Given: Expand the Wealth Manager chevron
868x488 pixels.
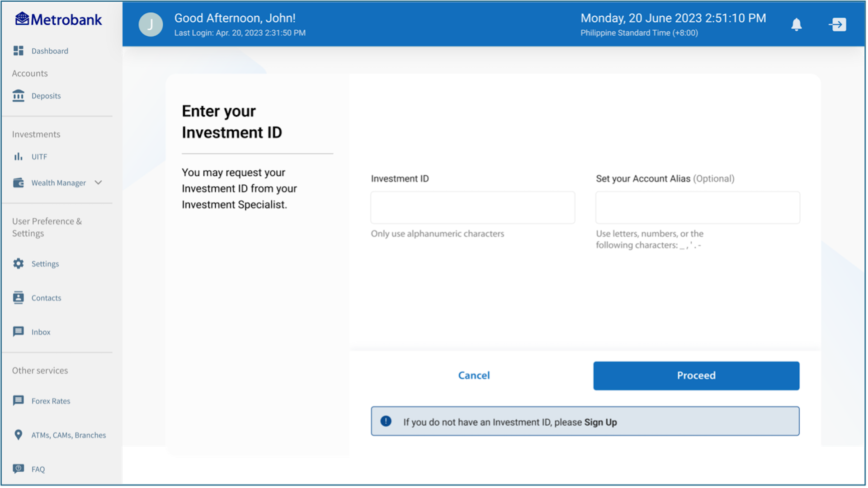Looking at the screenshot, I should (x=98, y=183).
